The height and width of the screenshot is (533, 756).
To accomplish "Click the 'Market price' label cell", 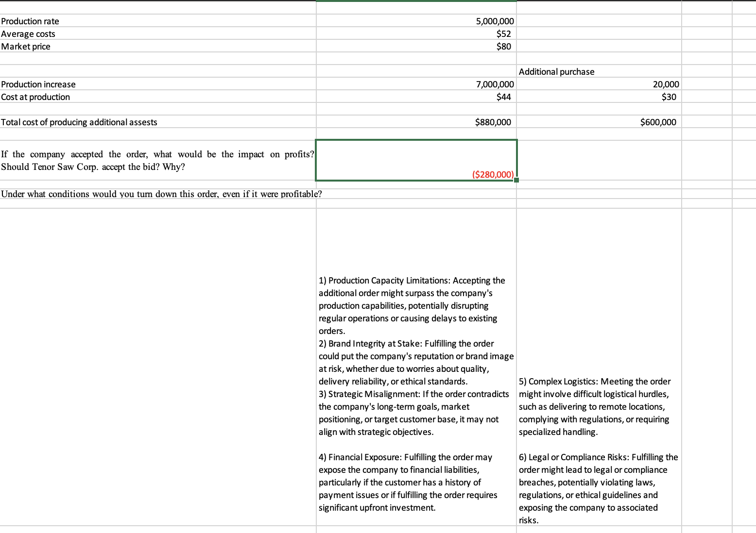I will click(x=158, y=46).
